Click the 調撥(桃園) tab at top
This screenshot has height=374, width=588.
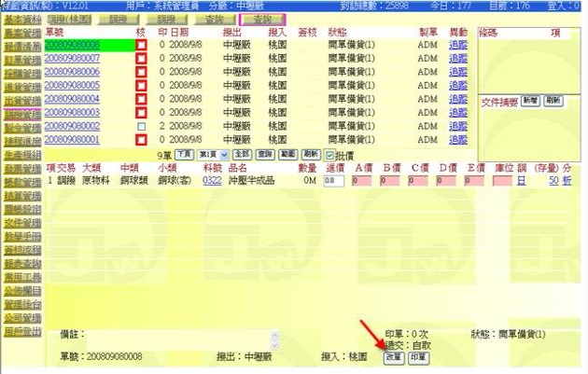68,19
